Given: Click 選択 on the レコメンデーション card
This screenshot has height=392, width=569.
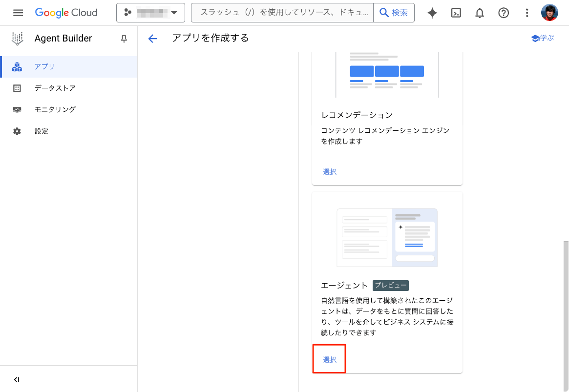Looking at the screenshot, I should pos(330,171).
